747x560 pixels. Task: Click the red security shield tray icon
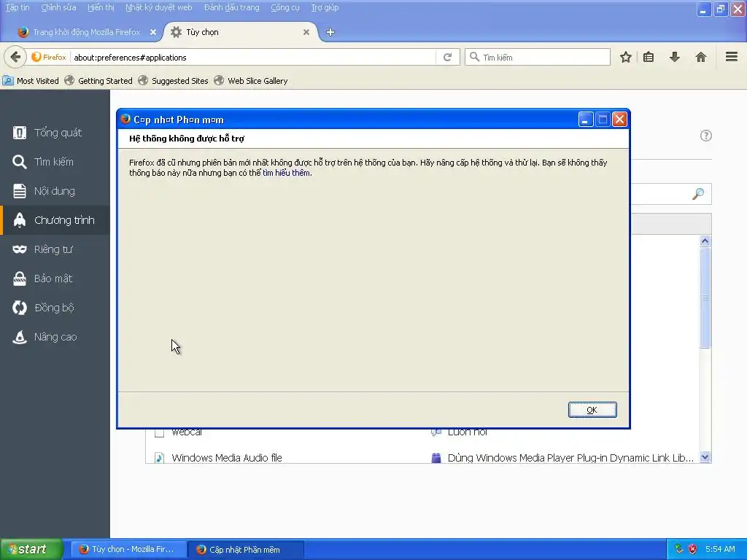tap(693, 549)
